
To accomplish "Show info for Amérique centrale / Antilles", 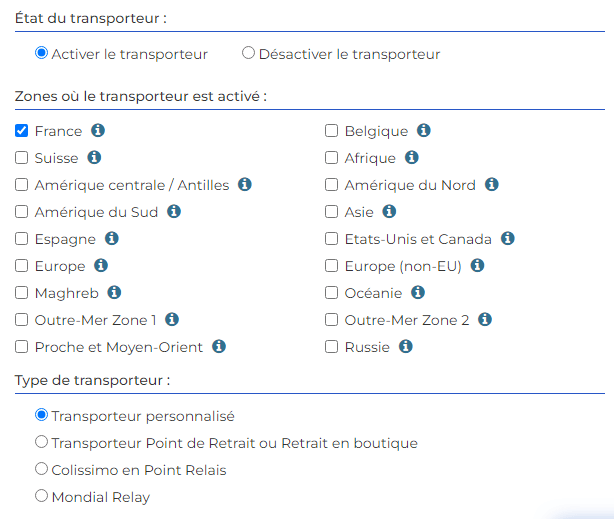I will [x=245, y=184].
